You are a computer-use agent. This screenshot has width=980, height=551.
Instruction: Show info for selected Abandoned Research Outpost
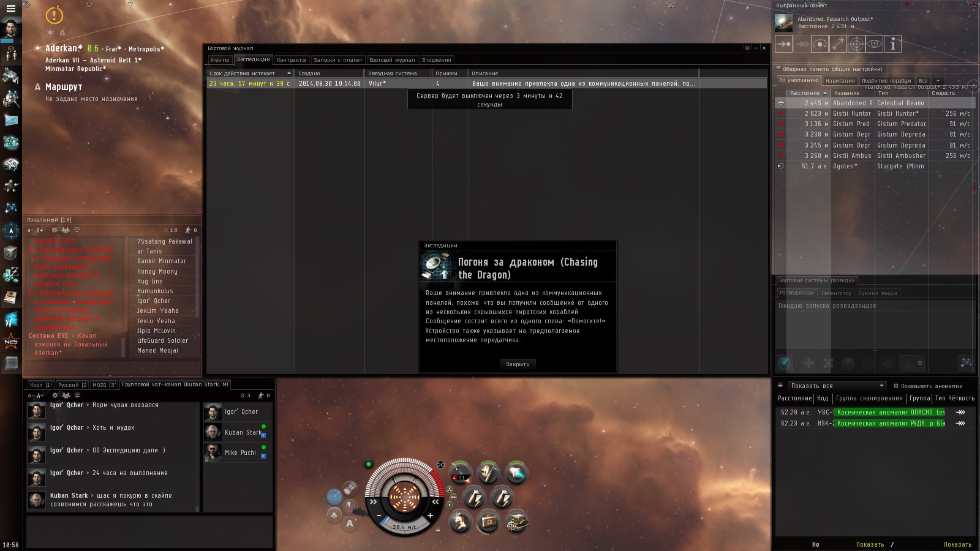(893, 44)
